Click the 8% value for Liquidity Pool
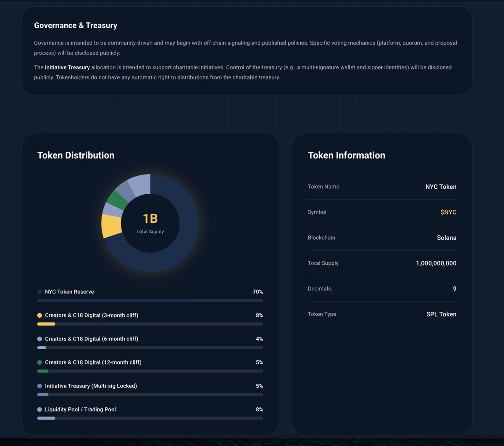504x446 pixels. 260,409
